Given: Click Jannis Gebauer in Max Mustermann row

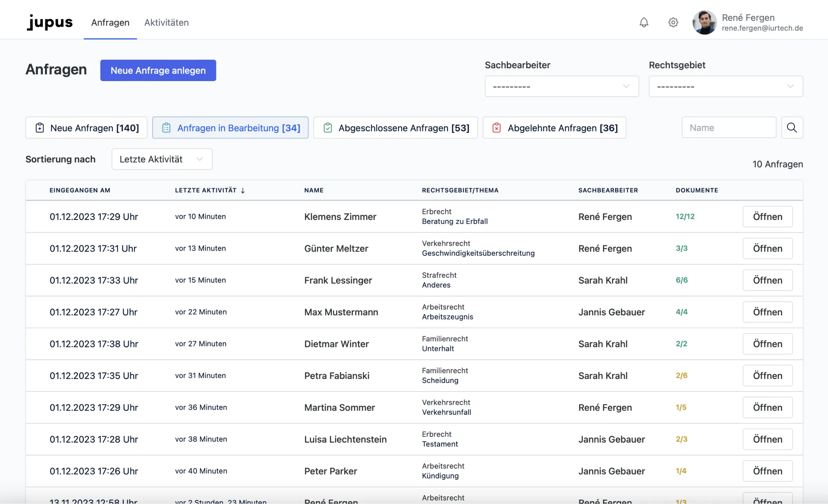Looking at the screenshot, I should coord(611,312).
